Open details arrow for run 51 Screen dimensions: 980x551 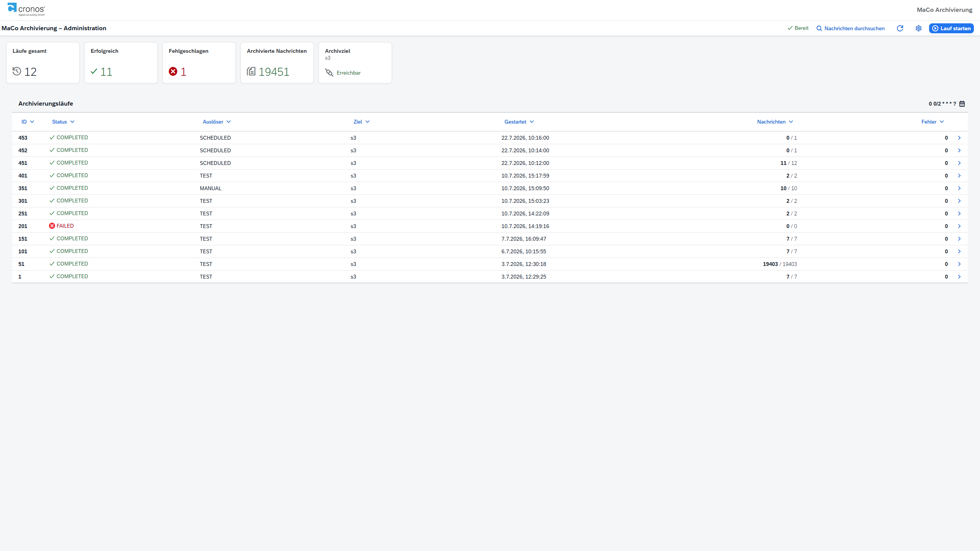pos(959,264)
